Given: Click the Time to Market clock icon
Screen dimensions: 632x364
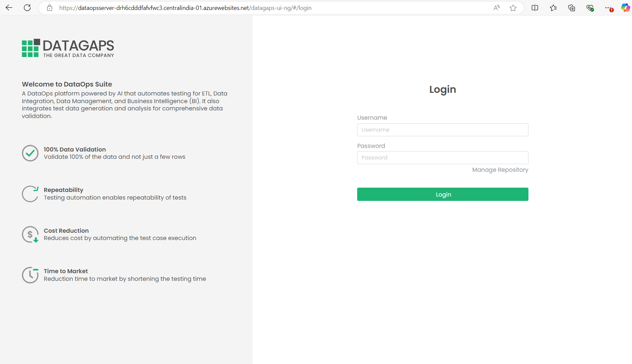Looking at the screenshot, I should click(x=30, y=275).
